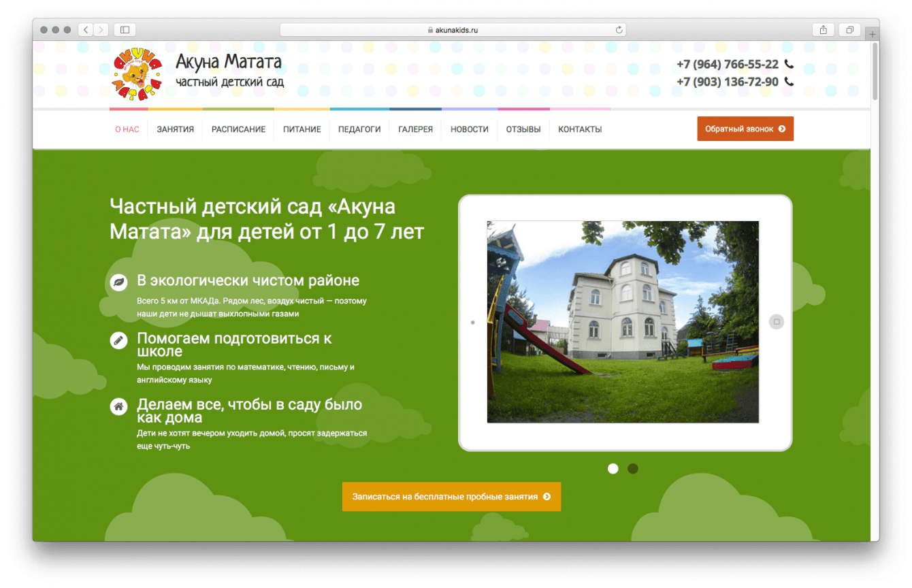Tap the tablet home button on slider
Viewport: 912px width, 588px height.
(777, 322)
